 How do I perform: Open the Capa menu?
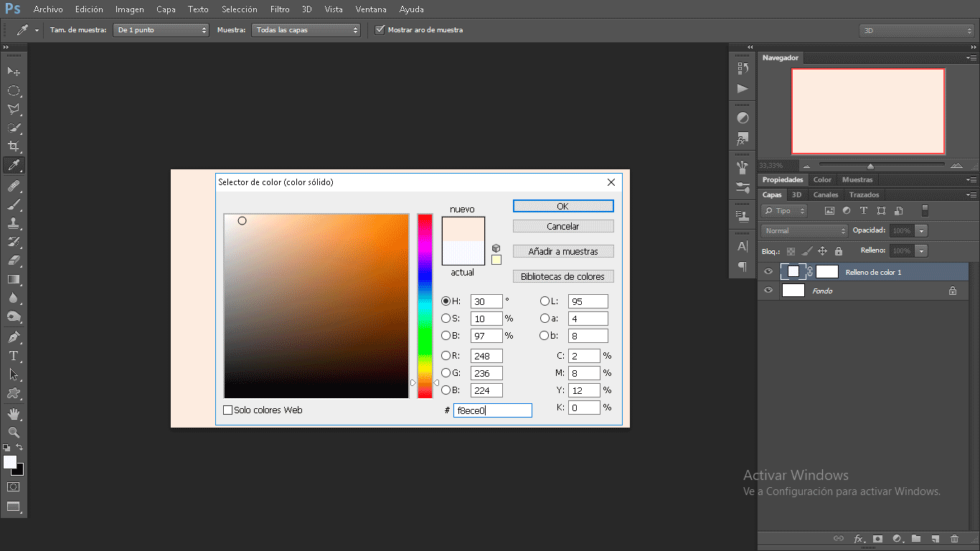(166, 9)
